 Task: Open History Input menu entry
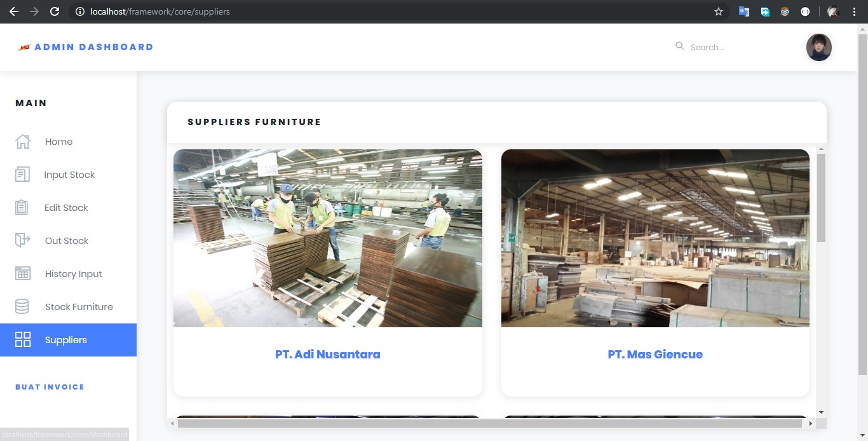pyautogui.click(x=68, y=274)
